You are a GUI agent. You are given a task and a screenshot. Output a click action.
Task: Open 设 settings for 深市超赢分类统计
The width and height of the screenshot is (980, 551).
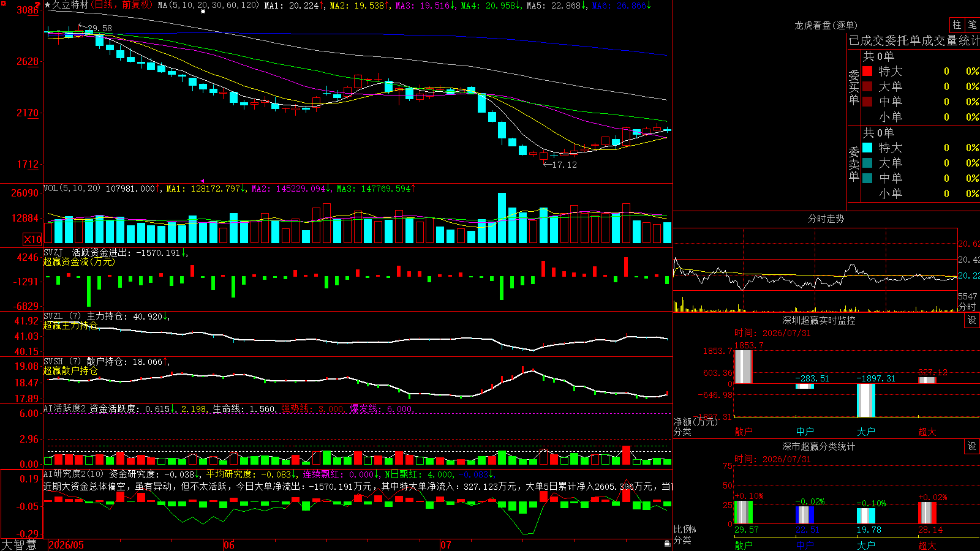coord(972,446)
